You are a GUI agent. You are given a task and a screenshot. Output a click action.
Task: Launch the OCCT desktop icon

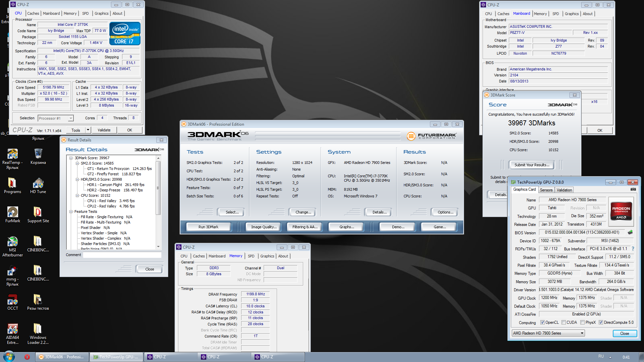tap(12, 302)
